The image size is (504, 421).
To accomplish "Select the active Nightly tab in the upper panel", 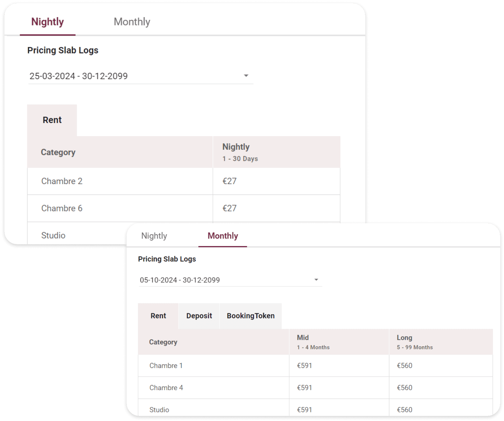I will coord(47,22).
